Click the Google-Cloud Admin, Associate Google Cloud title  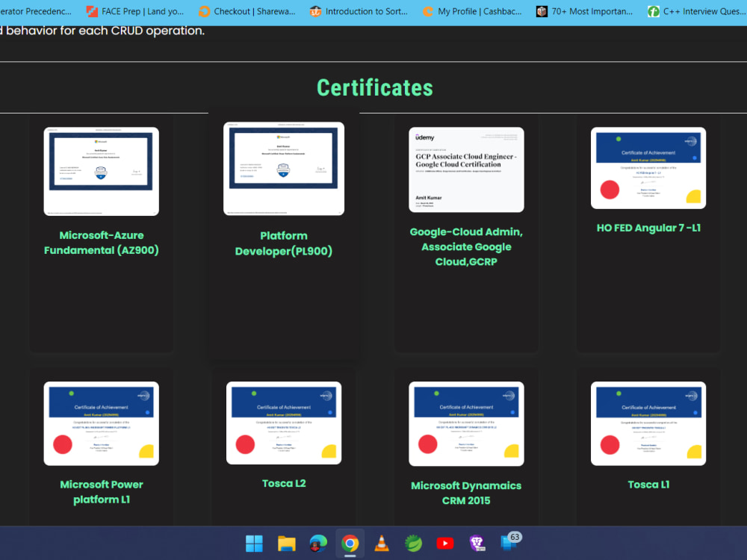click(466, 246)
